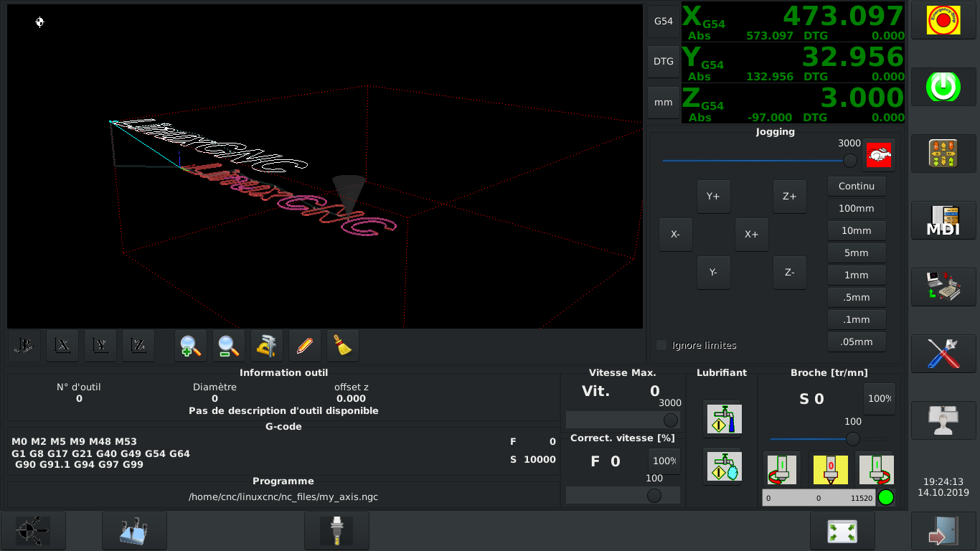This screenshot has width=980, height=551.
Task: Enable Ignore limites checkbox
Action: pos(661,345)
